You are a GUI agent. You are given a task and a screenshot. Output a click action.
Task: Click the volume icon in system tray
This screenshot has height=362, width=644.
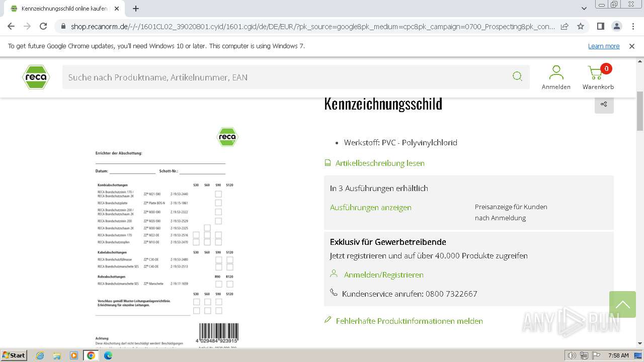click(572, 355)
